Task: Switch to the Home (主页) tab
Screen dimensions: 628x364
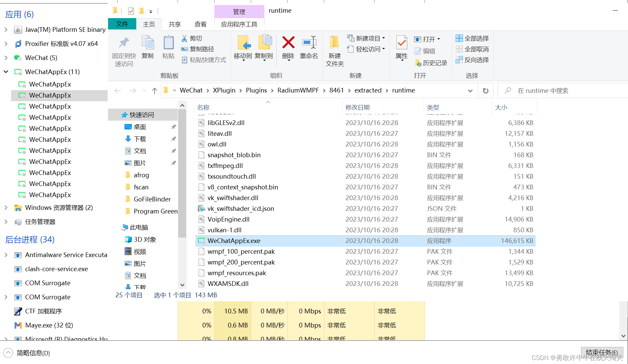Action: (x=149, y=24)
